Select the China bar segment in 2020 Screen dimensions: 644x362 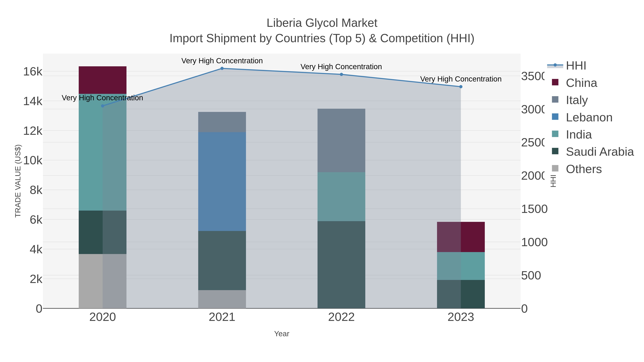click(x=103, y=80)
